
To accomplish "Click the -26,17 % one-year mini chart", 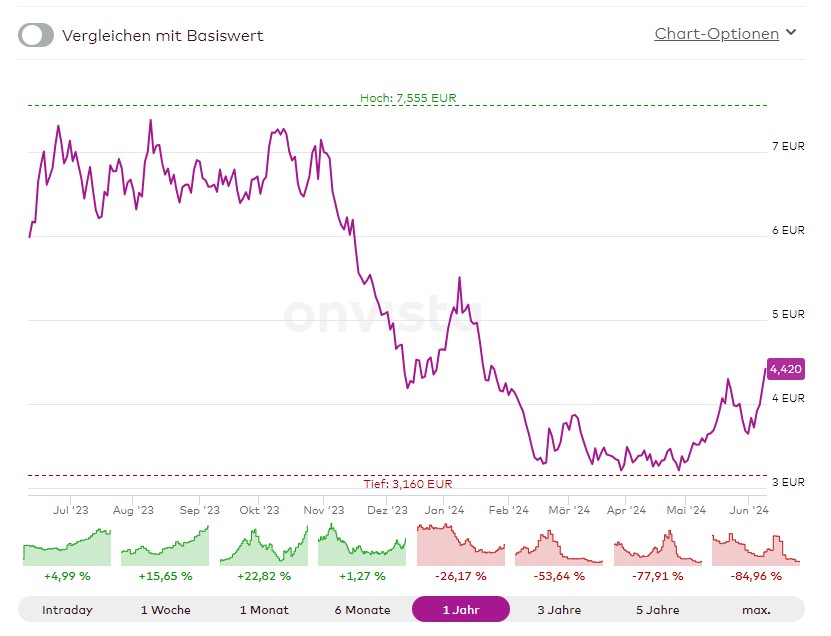I will [x=460, y=547].
